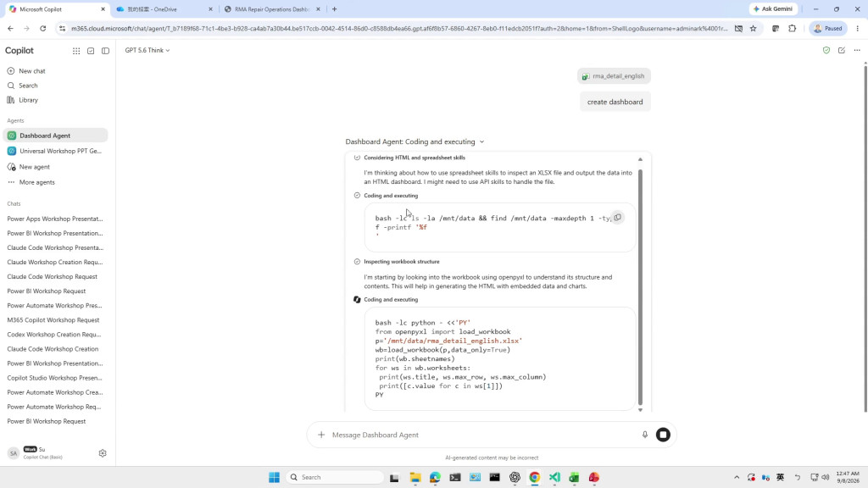Open the Copilot apps grid icon
Viewport: 868px width, 488px height.
click(x=76, y=51)
